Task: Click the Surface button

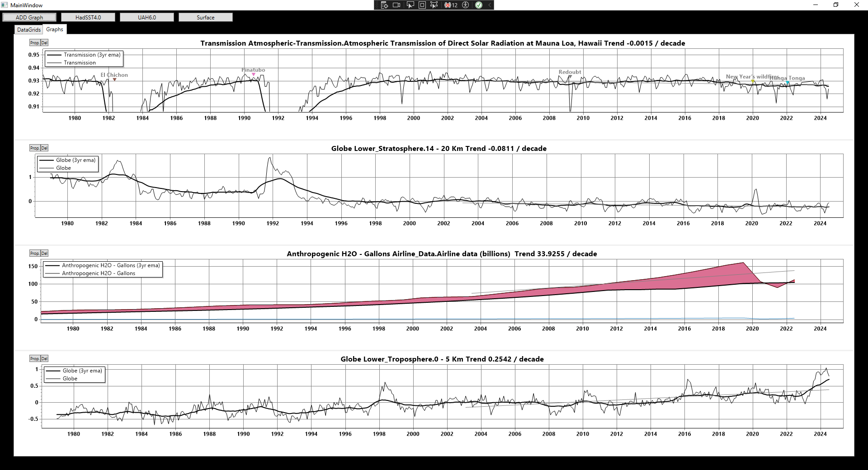Action: click(206, 17)
